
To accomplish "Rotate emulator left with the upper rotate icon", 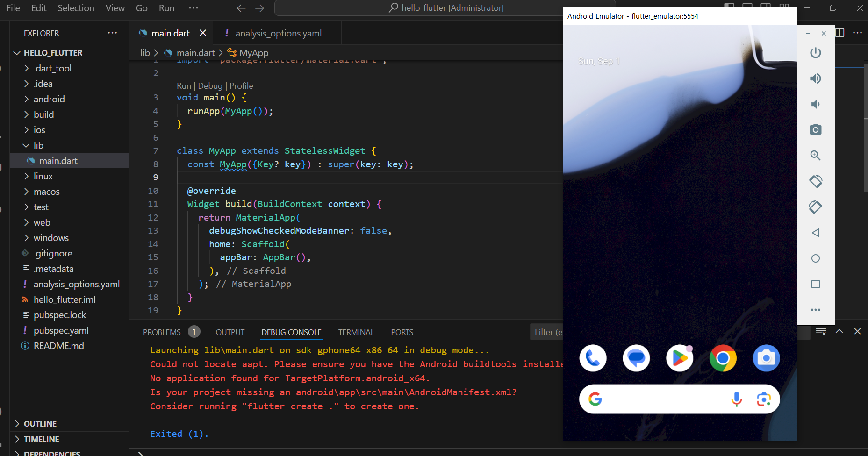I will pos(816,181).
